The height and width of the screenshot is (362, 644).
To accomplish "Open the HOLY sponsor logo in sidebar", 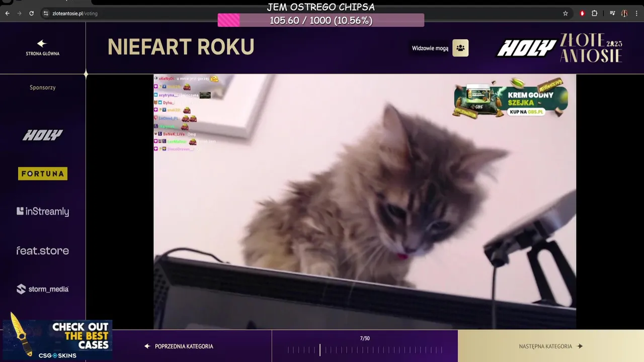I will (x=43, y=135).
